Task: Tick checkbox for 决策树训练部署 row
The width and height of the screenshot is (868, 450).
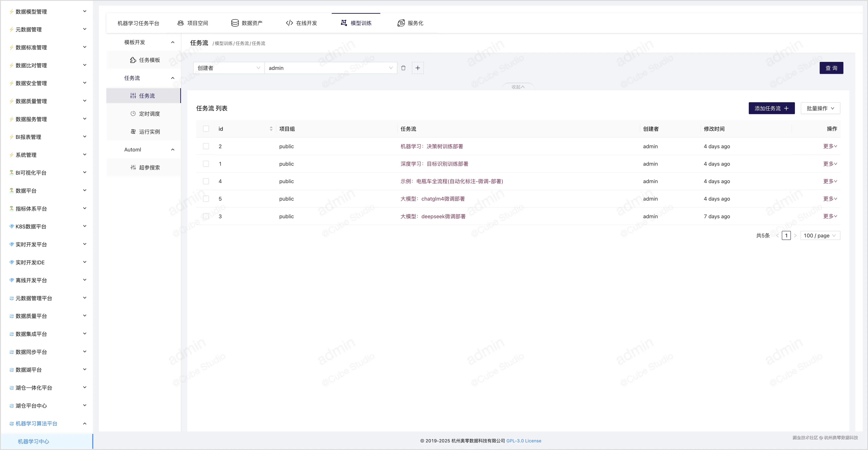Action: coord(206,146)
